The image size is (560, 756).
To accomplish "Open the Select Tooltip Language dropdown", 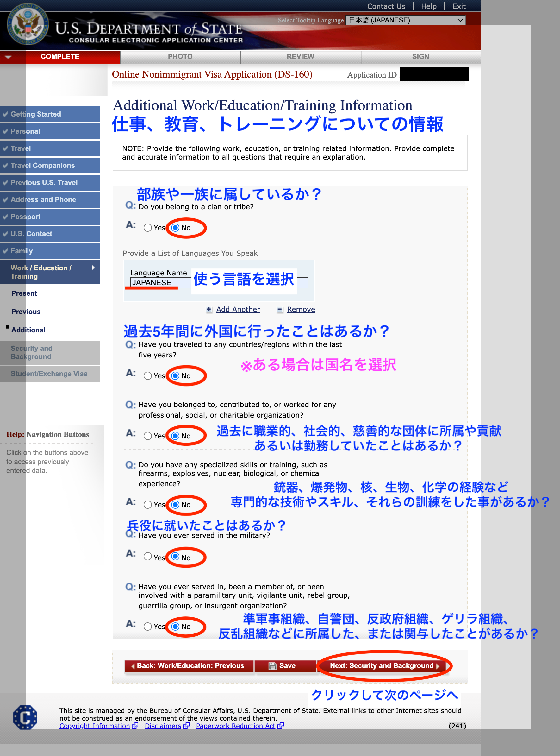I will click(x=405, y=20).
